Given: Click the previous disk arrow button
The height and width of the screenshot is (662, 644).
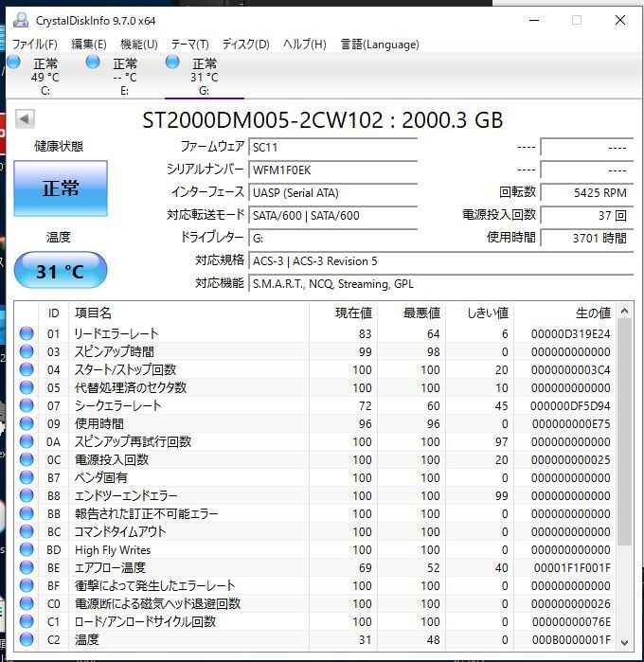Looking at the screenshot, I should click(x=25, y=119).
